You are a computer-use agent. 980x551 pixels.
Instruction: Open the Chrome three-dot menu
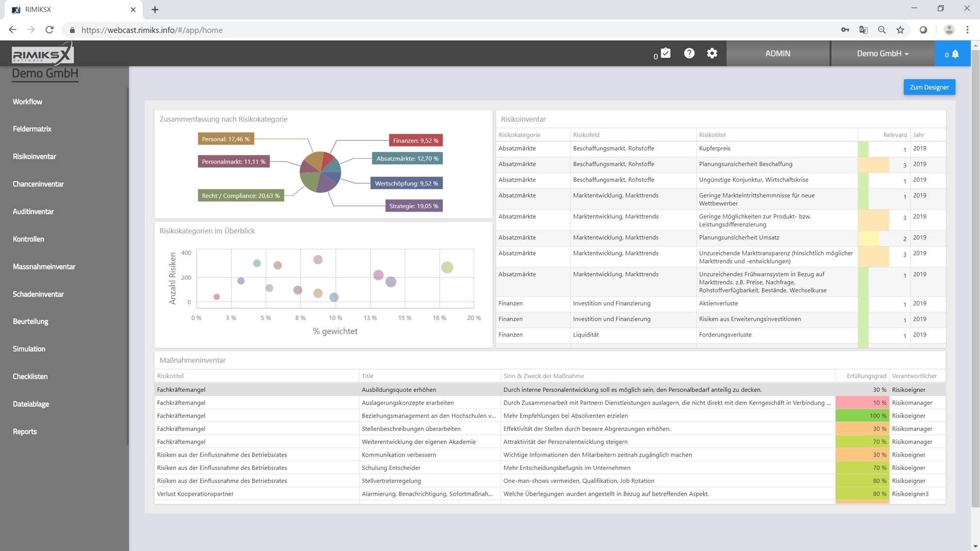(x=967, y=30)
